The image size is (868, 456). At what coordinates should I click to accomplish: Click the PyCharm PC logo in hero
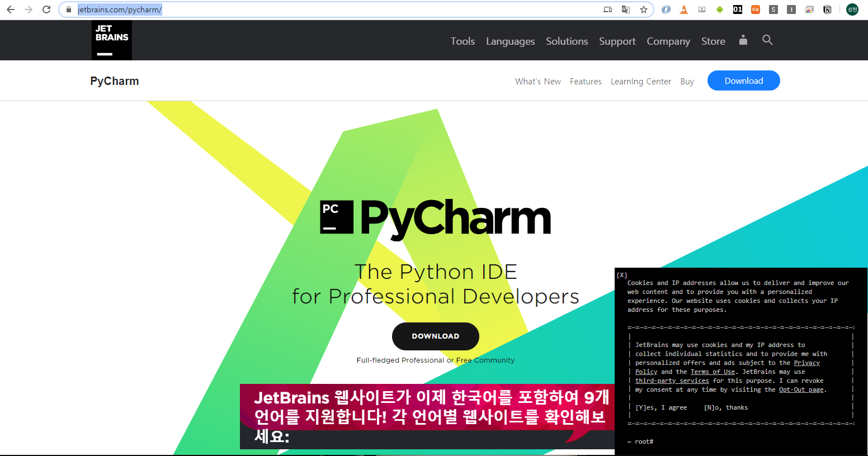pyautogui.click(x=337, y=217)
